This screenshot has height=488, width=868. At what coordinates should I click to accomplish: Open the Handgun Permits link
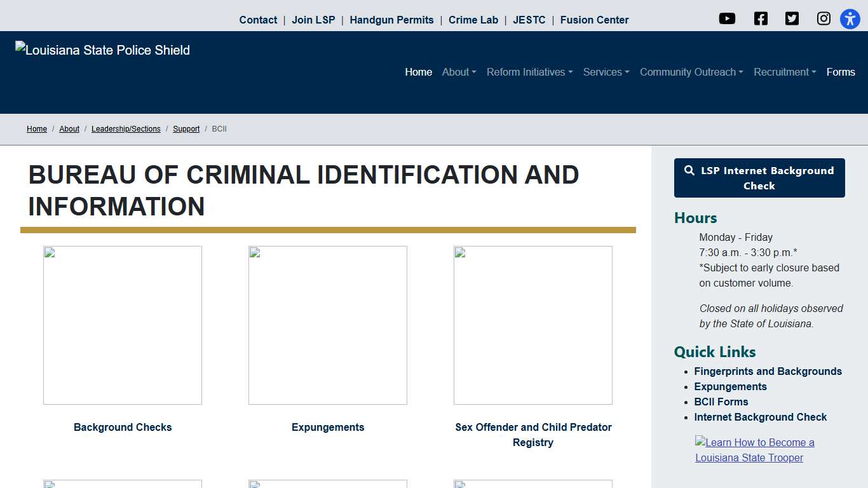(391, 20)
